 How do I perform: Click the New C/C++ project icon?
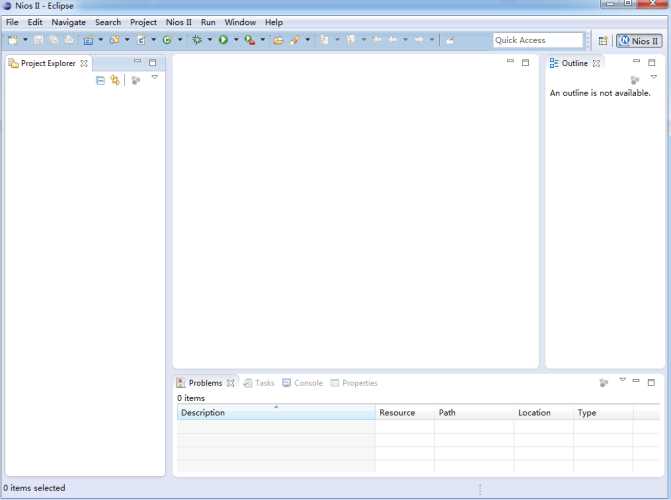tap(115, 40)
